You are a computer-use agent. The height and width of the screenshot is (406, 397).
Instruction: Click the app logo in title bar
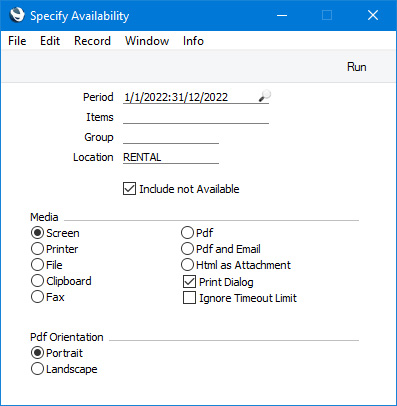17,15
